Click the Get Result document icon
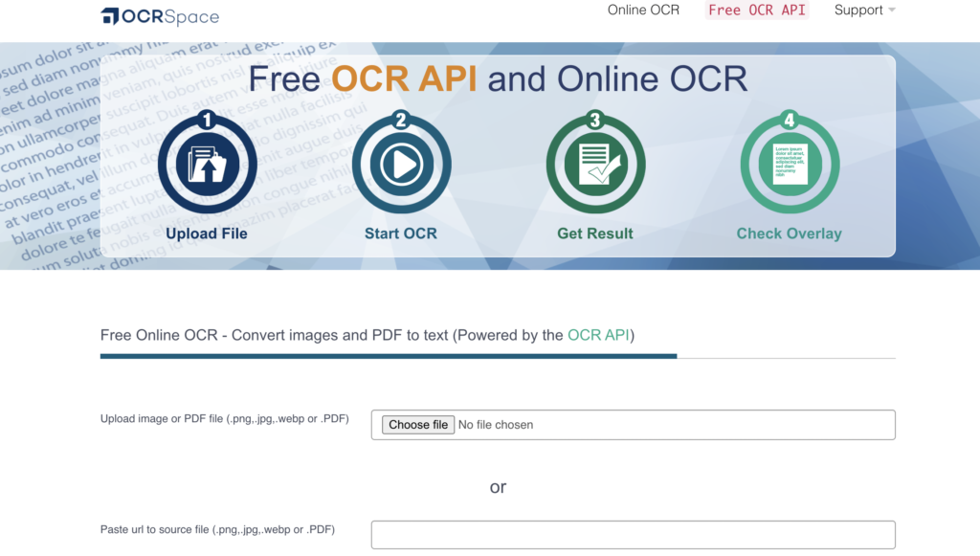Viewport: 980px width, 556px height. 595,163
